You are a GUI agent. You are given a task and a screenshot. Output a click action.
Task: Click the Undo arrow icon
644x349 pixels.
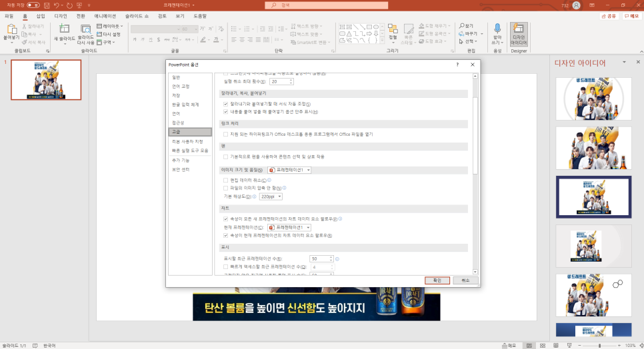point(56,5)
